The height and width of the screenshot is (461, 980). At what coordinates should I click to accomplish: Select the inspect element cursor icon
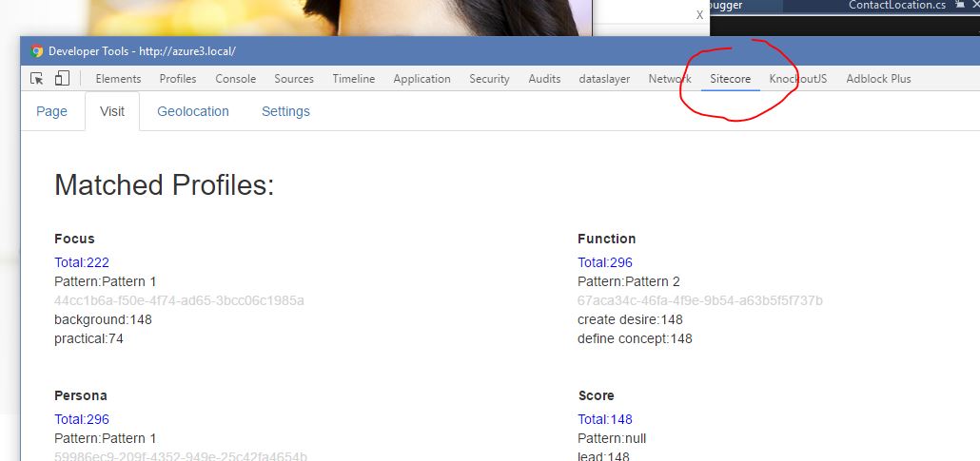pyautogui.click(x=37, y=79)
